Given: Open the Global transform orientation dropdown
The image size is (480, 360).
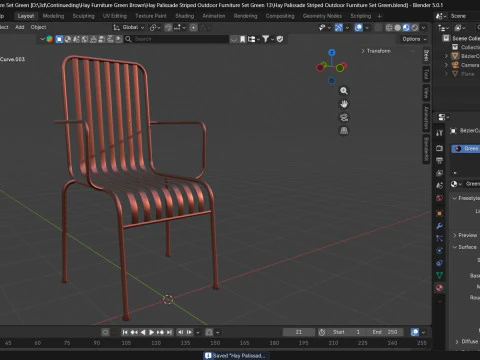Looking at the screenshot, I should tap(129, 27).
